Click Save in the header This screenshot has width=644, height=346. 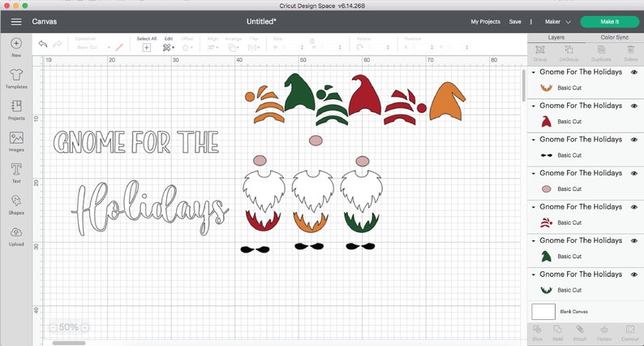coord(515,22)
